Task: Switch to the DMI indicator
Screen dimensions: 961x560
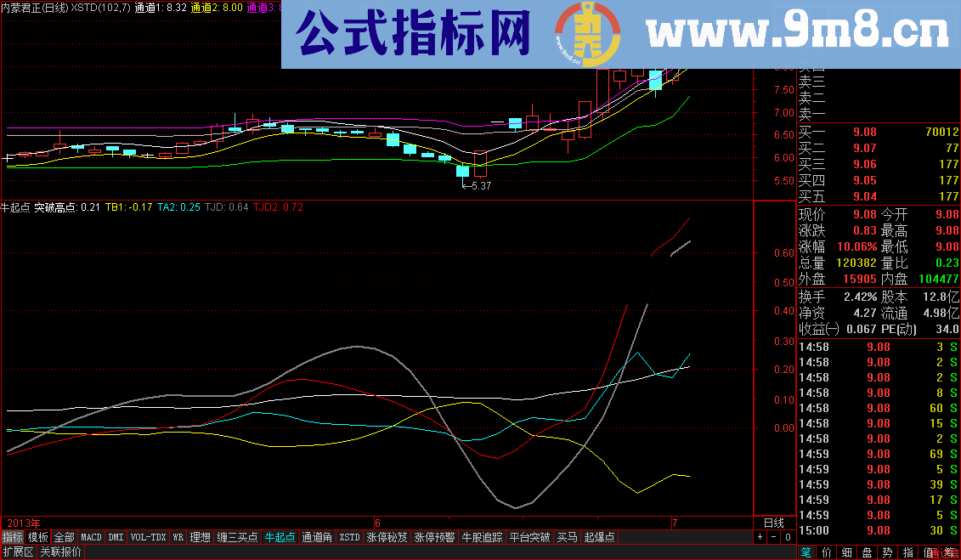Action: 115,537
